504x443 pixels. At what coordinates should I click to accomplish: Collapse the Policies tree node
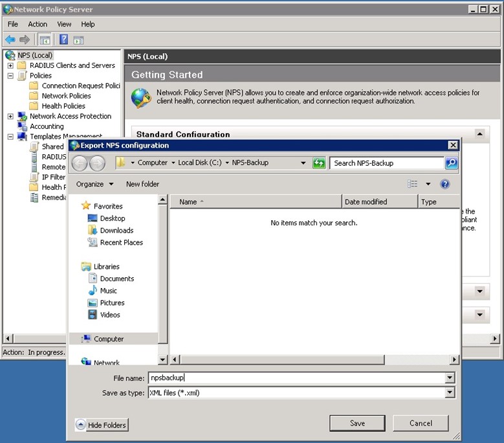[x=10, y=76]
